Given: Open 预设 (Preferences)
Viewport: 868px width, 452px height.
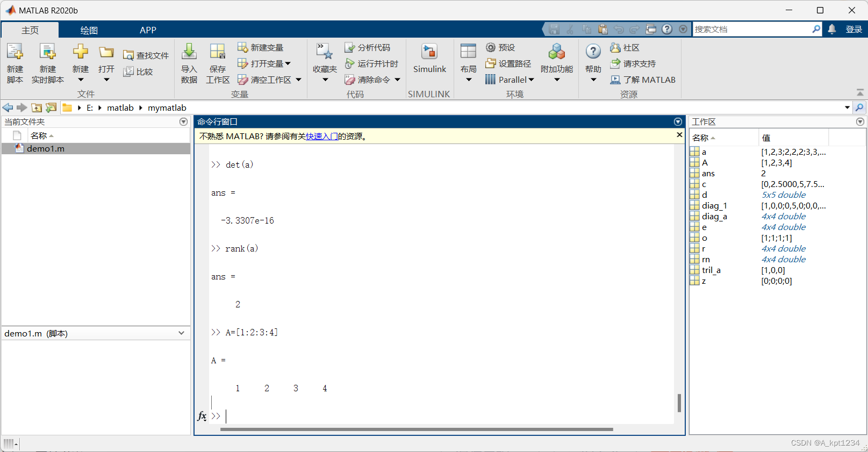Looking at the screenshot, I should pyautogui.click(x=500, y=47).
